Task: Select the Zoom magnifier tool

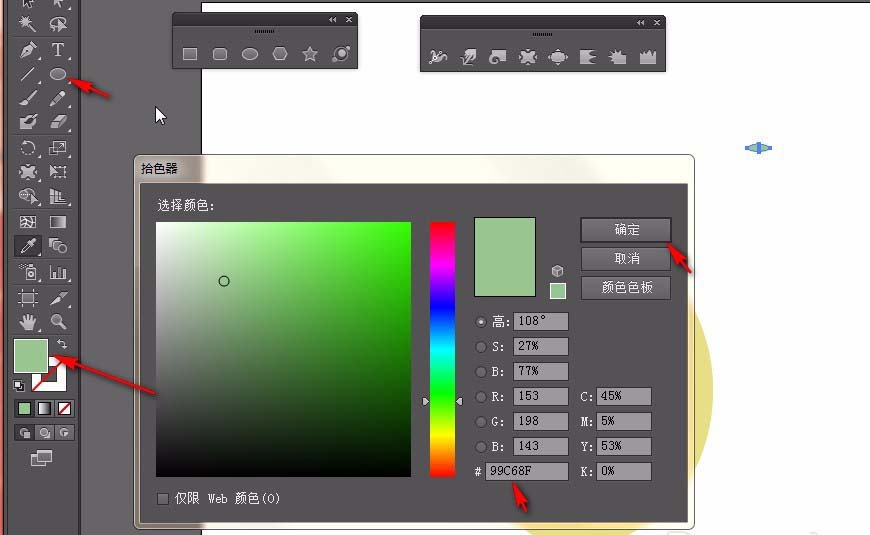Action: click(x=58, y=321)
